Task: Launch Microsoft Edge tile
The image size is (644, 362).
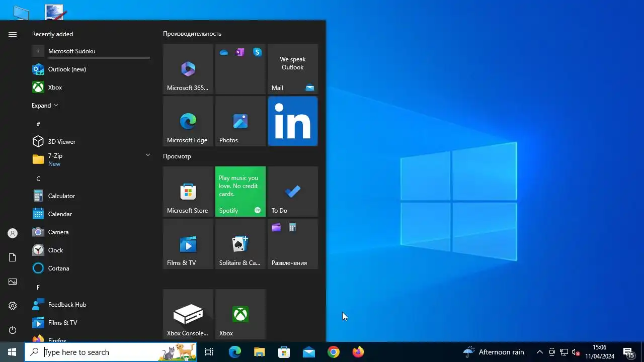Action: click(x=188, y=121)
